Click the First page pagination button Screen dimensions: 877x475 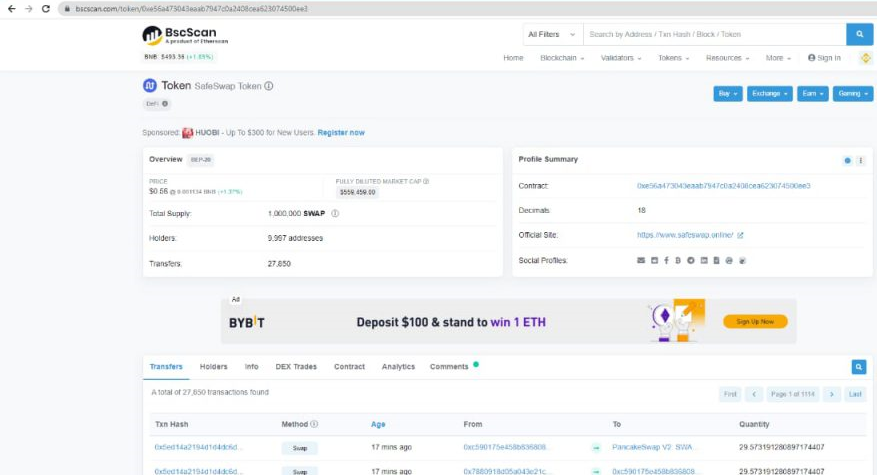click(730, 394)
